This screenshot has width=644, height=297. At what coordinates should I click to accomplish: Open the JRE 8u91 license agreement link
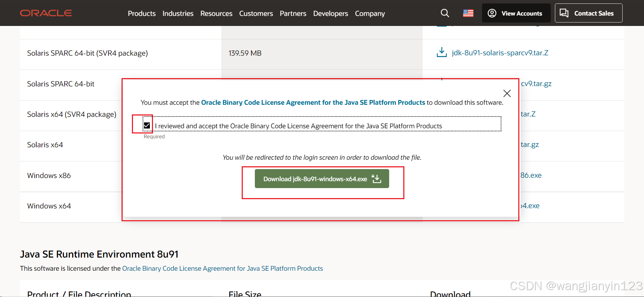pos(222,268)
